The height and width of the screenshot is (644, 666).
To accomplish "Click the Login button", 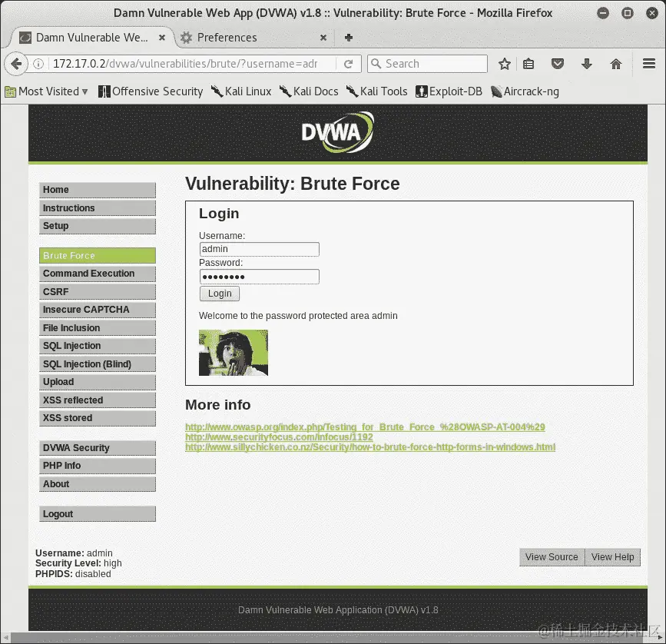I will (x=220, y=294).
